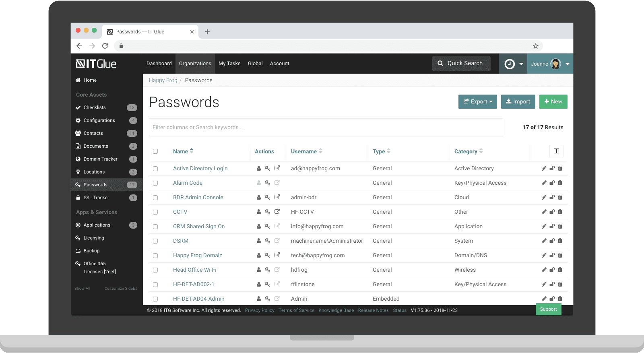The height and width of the screenshot is (353, 644).
Task: Expand the Export dropdown button
Action: point(477,102)
